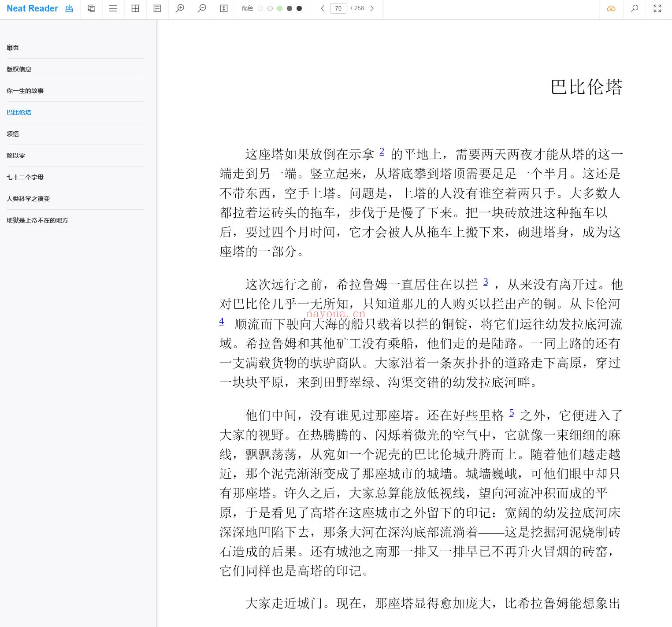Zoom in with the magnifier plus icon
Screen dimensions: 672x627
180,8
